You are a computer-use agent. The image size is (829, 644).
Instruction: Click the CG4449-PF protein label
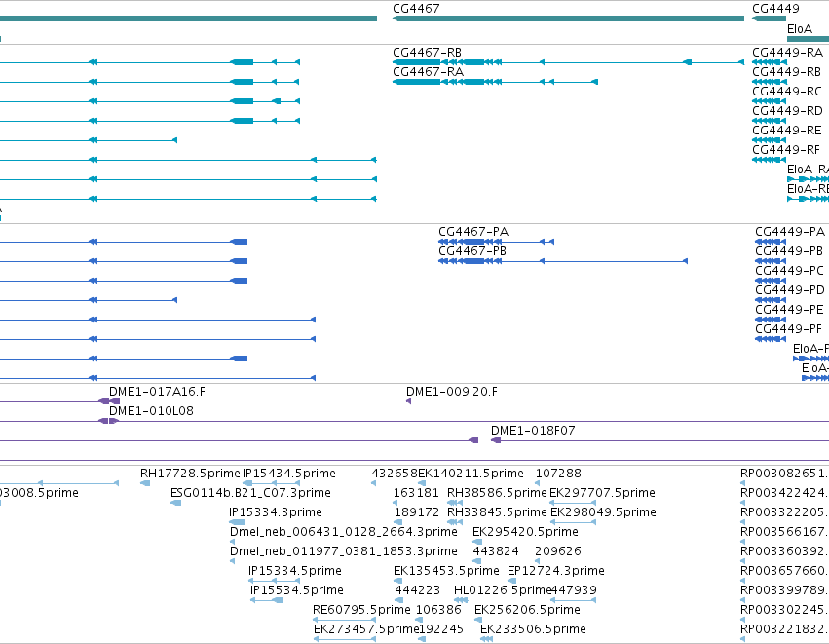(789, 329)
